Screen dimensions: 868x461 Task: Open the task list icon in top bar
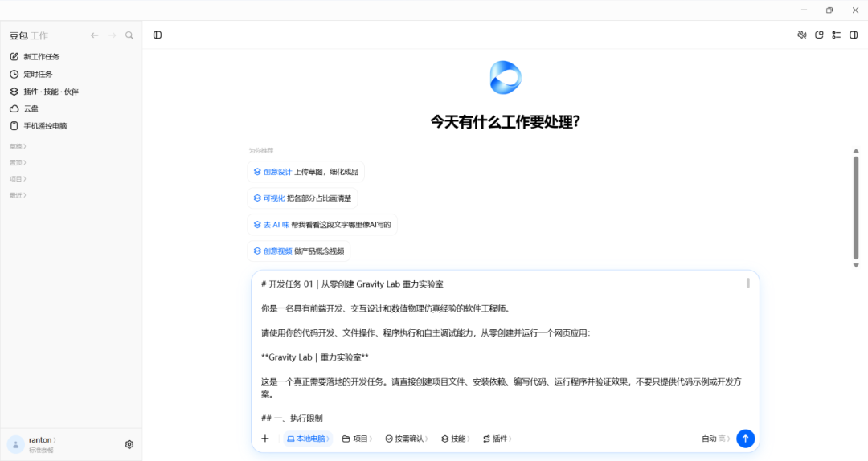(837, 35)
